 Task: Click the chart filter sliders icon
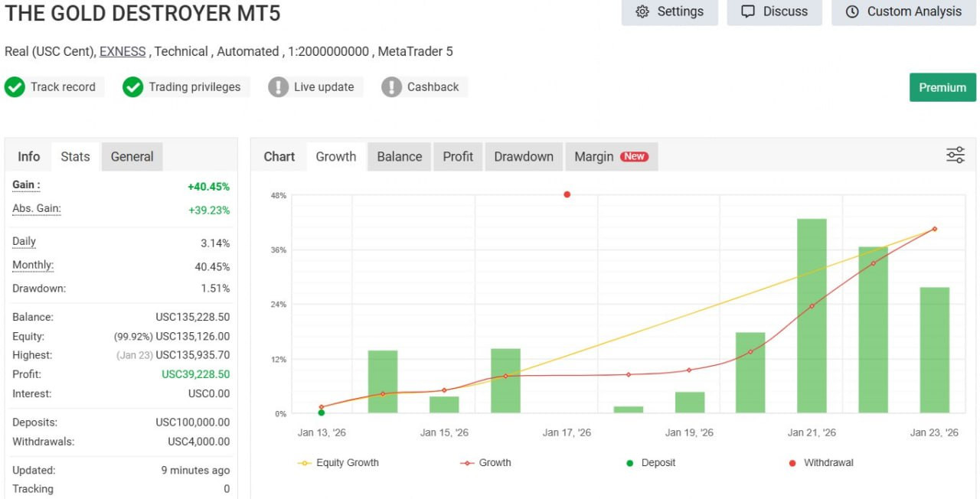coord(955,155)
